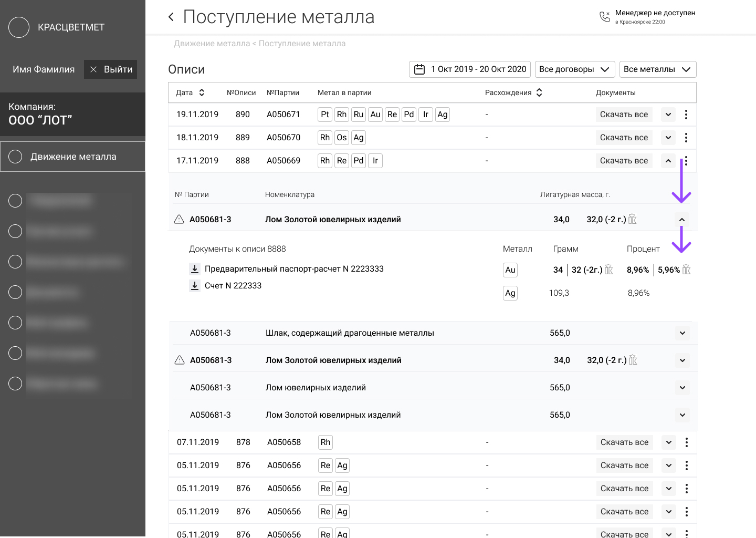Open the Все договоры dropdown
The height and width of the screenshot is (538, 756).
pyautogui.click(x=574, y=69)
